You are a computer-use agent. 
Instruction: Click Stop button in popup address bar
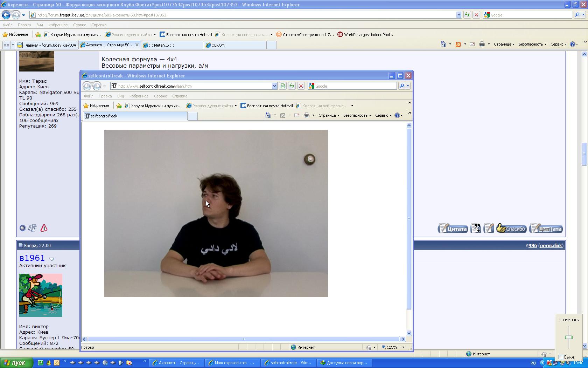click(x=301, y=86)
